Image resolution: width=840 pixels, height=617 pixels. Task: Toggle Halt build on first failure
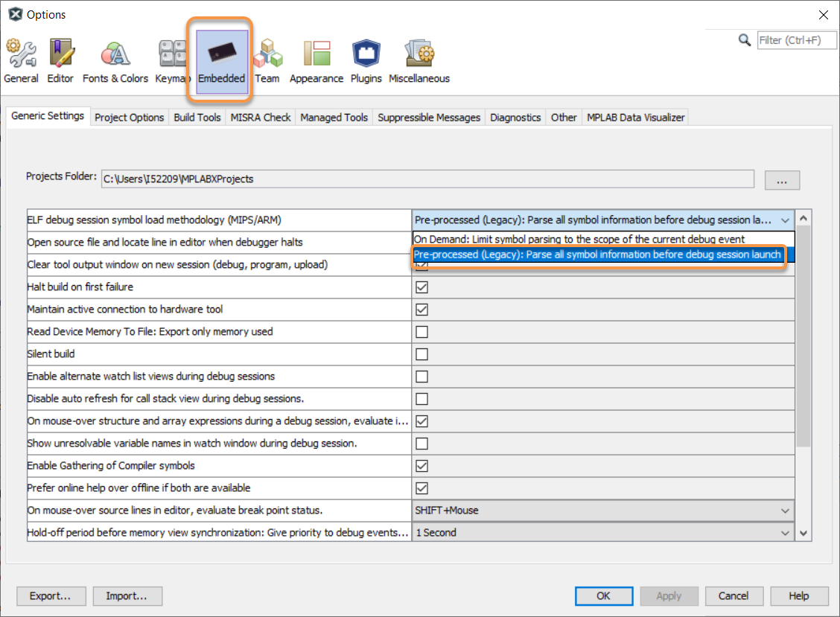[421, 287]
